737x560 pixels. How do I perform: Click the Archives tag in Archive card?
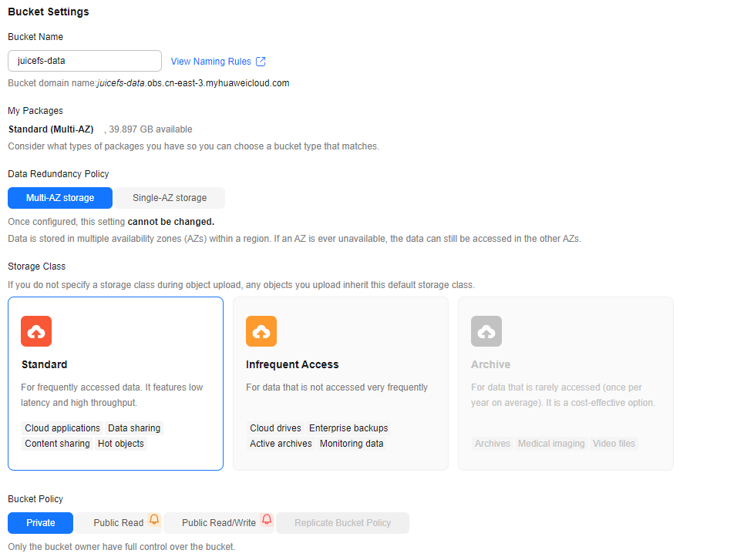(492, 444)
